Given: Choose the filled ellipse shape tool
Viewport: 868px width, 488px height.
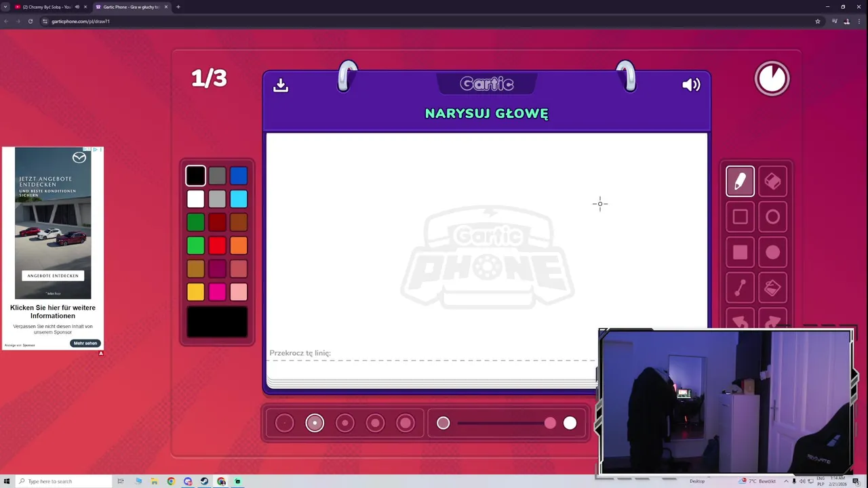Looking at the screenshot, I should [x=772, y=253].
